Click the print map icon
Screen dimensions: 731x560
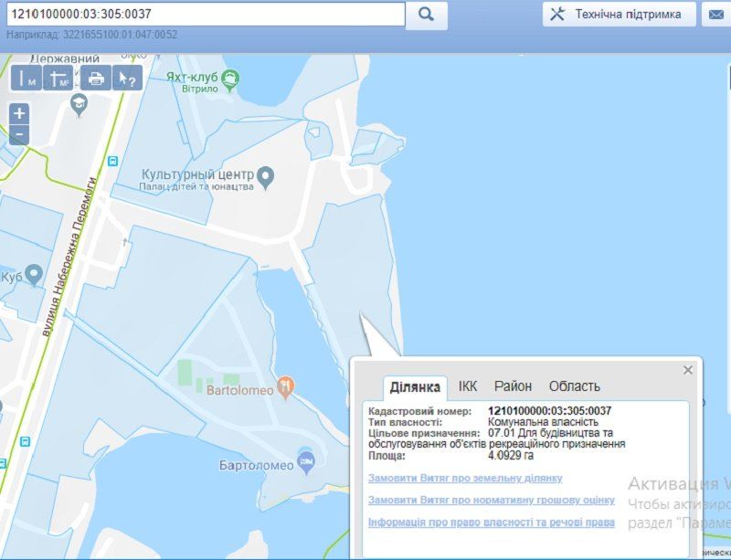(96, 79)
